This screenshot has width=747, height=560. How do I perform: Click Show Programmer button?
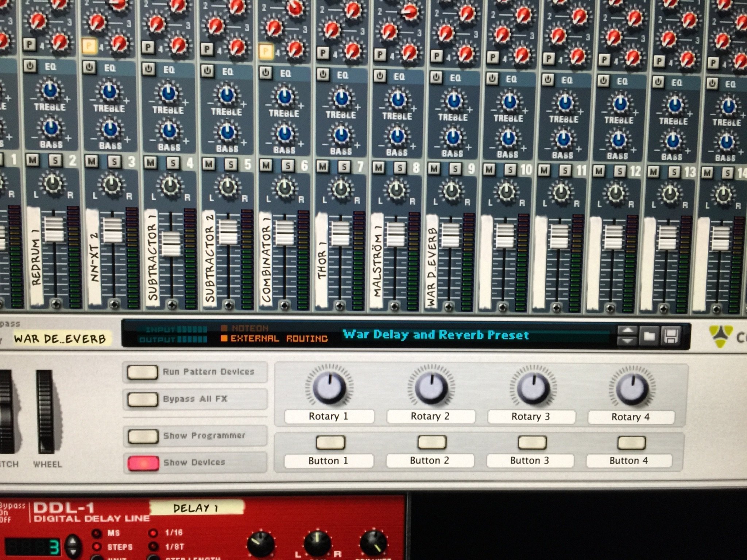pos(143,436)
